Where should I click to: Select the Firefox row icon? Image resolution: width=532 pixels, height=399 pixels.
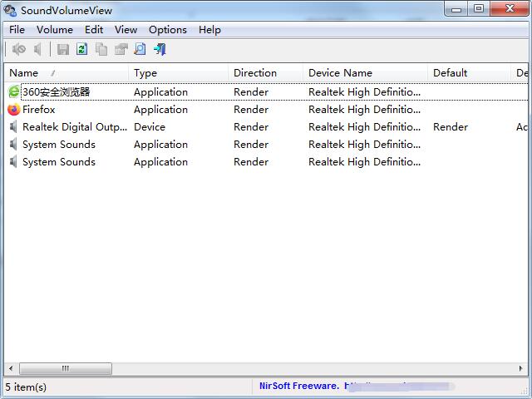coord(13,110)
